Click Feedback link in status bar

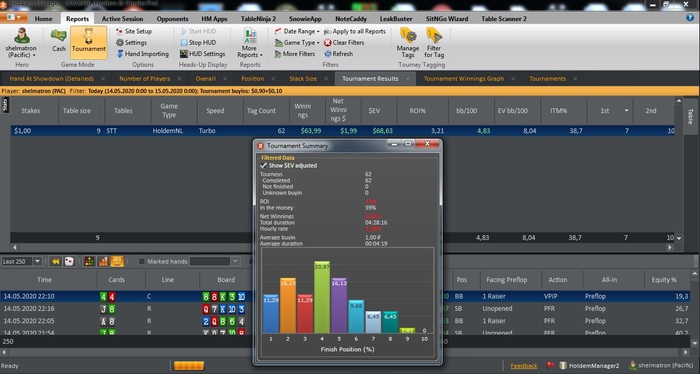pyautogui.click(x=524, y=366)
